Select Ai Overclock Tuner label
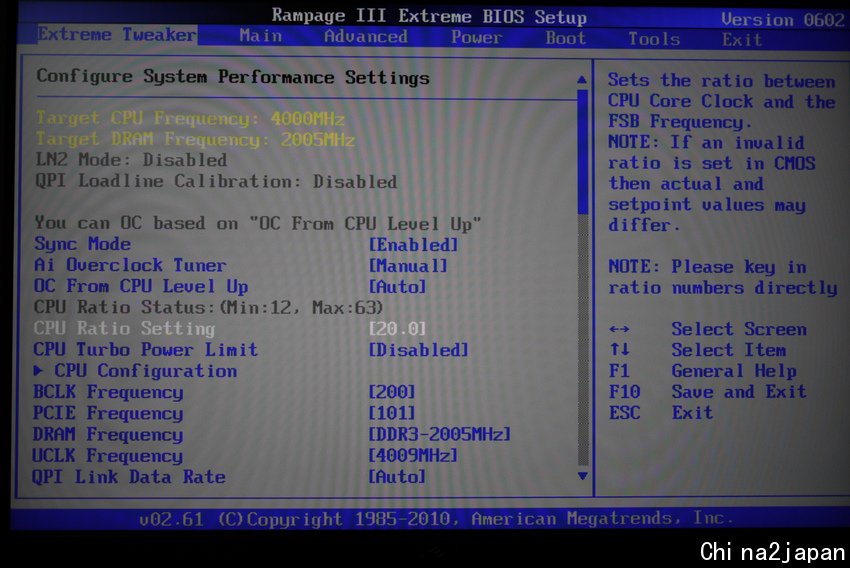Viewport: 850px width, 568px height. 130,265
